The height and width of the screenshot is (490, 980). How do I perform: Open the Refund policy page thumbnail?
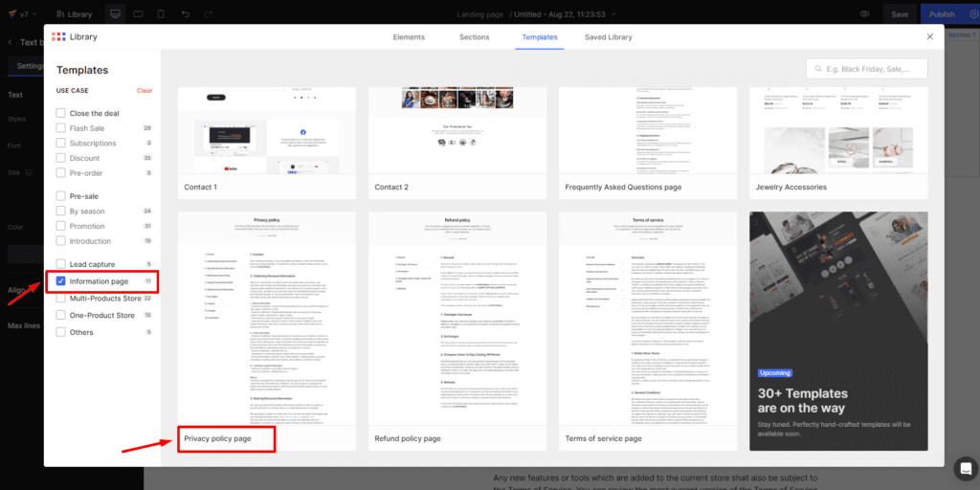click(x=457, y=319)
